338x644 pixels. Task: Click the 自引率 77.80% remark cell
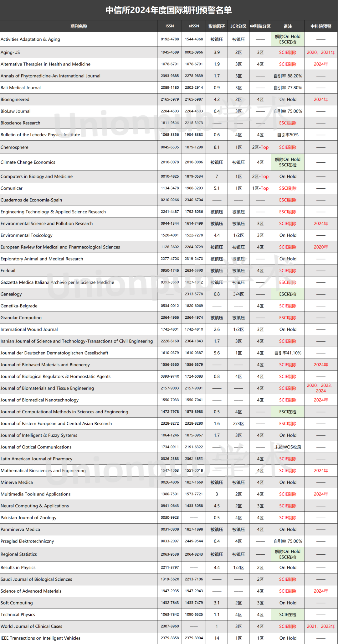tap(288, 88)
